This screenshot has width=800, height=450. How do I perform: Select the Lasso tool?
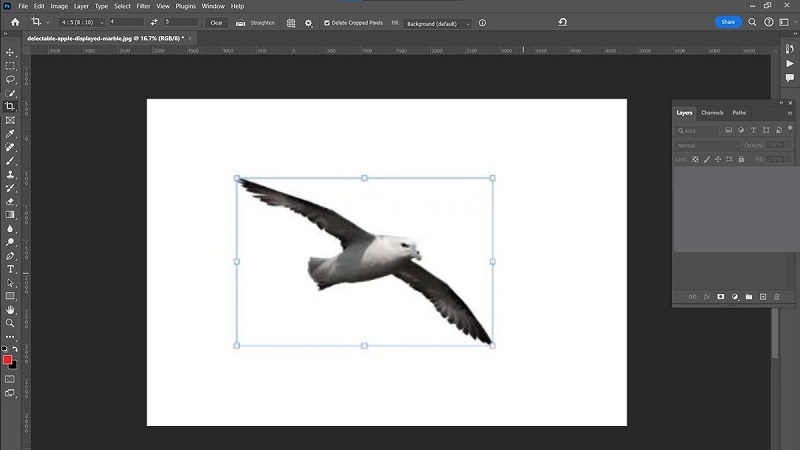(x=10, y=80)
